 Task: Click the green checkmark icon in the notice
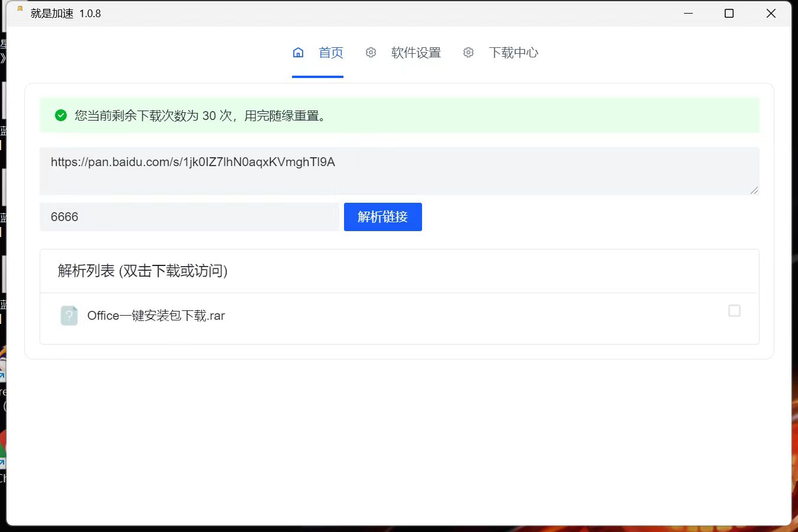(61, 115)
